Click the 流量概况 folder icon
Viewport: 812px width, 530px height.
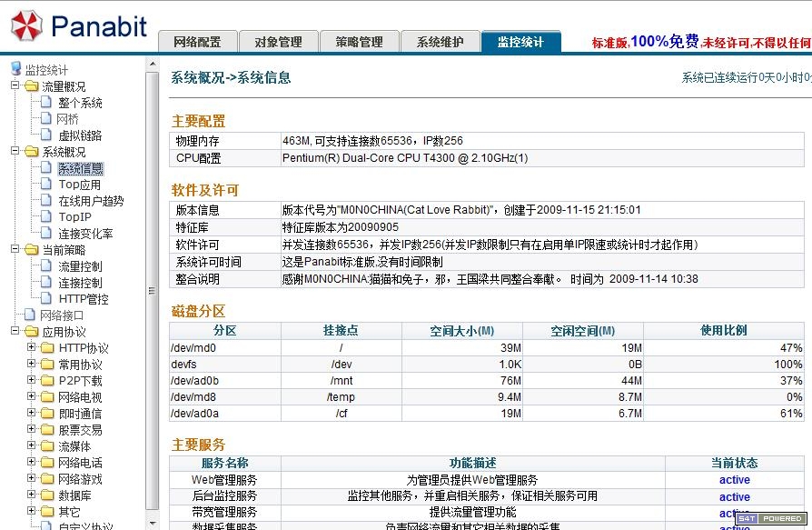[x=32, y=86]
